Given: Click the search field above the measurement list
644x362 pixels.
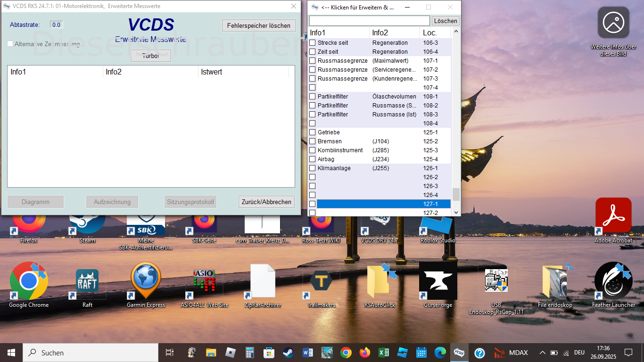Looking at the screenshot, I should click(369, 21).
